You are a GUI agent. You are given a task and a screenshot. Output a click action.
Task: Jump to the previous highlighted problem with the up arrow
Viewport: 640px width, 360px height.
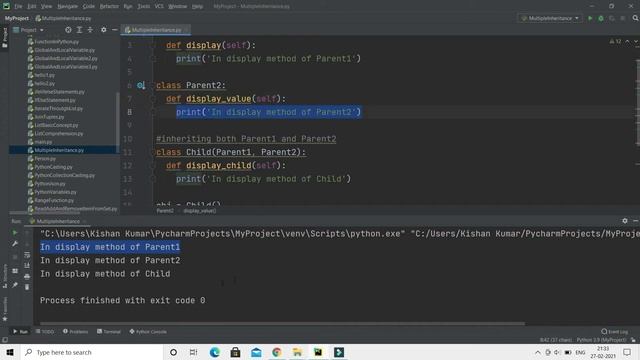coord(627,42)
